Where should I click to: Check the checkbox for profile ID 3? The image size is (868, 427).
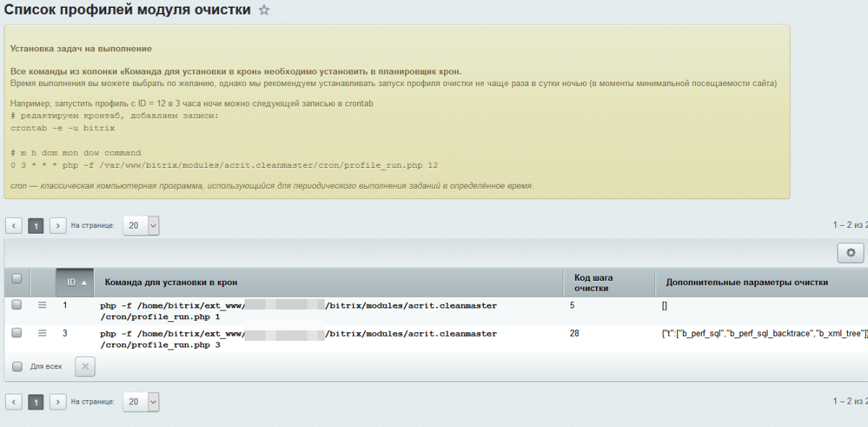(17, 333)
